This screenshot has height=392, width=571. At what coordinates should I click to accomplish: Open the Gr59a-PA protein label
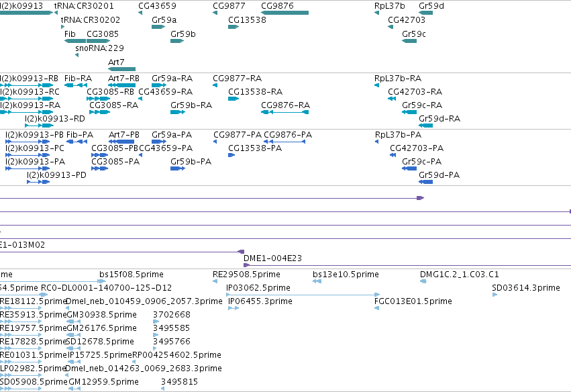[x=172, y=135]
